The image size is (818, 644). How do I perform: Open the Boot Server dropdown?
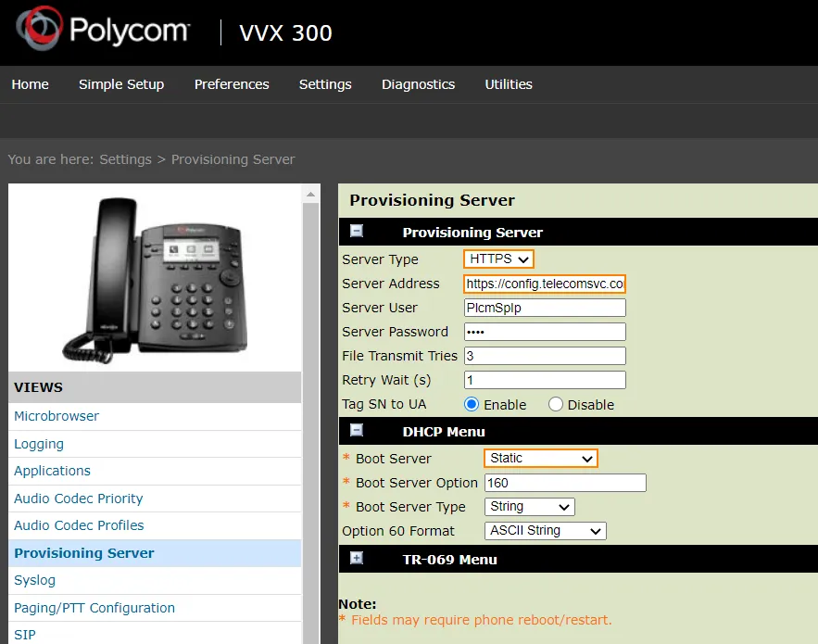pyautogui.click(x=540, y=458)
